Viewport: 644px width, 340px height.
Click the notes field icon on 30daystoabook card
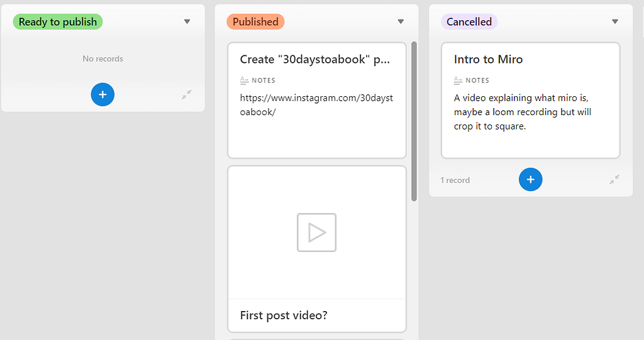point(245,80)
